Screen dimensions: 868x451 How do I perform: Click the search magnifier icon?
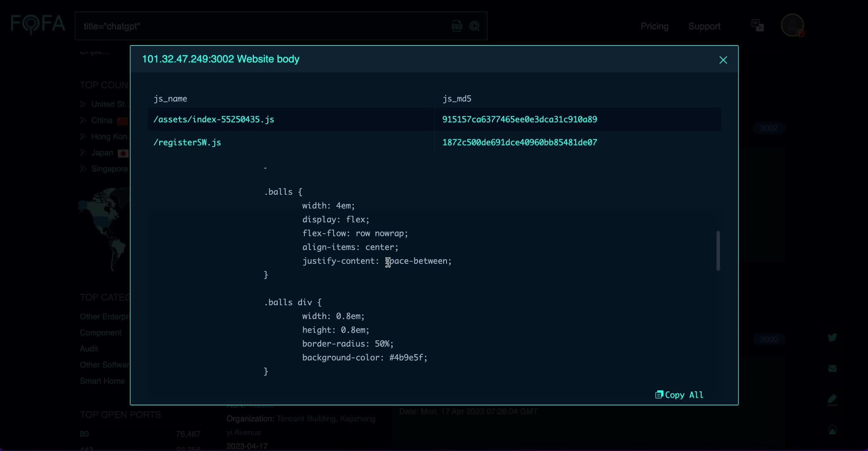475,26
